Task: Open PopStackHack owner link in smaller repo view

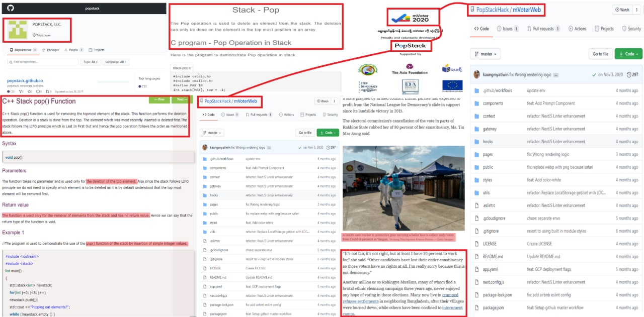Action: click(218, 101)
